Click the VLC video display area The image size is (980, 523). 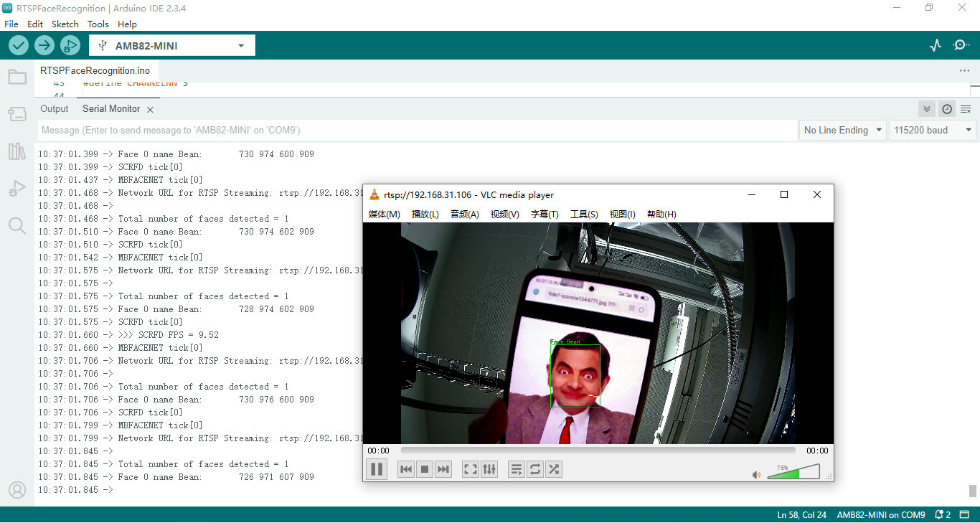pyautogui.click(x=598, y=333)
